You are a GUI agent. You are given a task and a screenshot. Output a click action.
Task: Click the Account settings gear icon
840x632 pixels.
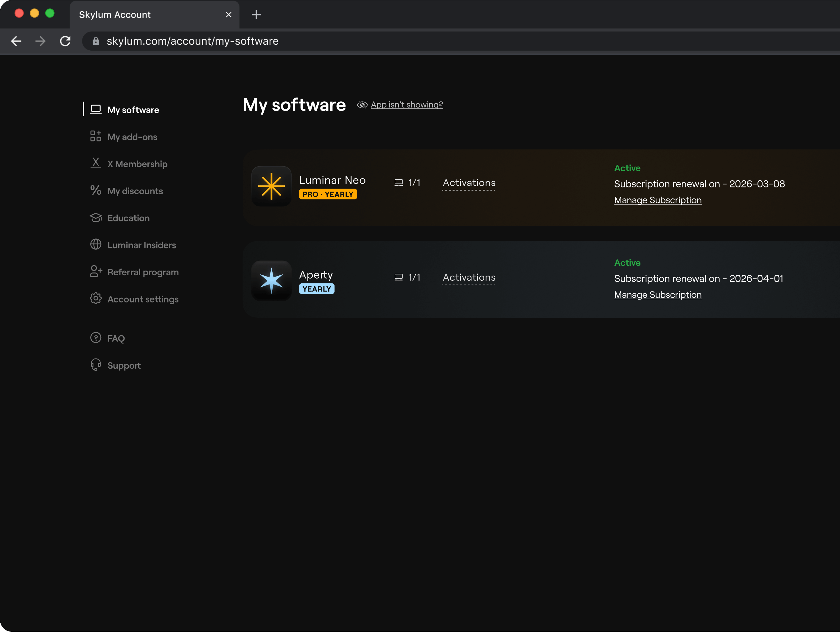96,299
